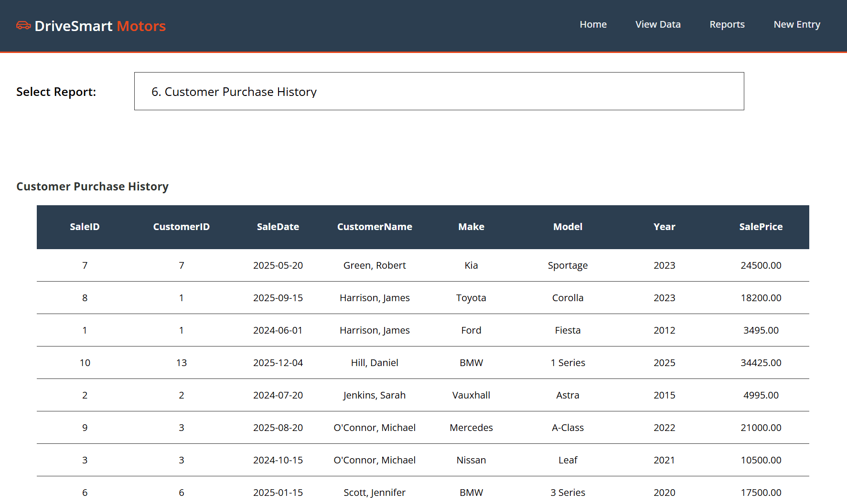847x504 pixels.
Task: Click the 3495.00 sale price
Action: tap(761, 330)
